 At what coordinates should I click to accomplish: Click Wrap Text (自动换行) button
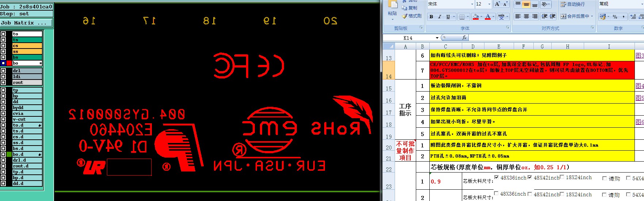(x=572, y=4)
